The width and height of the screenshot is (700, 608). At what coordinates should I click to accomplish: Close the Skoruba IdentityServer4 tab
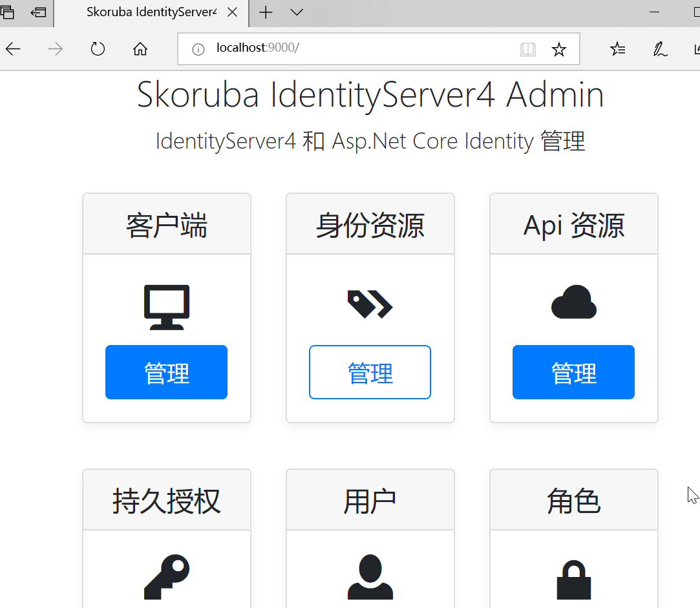point(232,12)
